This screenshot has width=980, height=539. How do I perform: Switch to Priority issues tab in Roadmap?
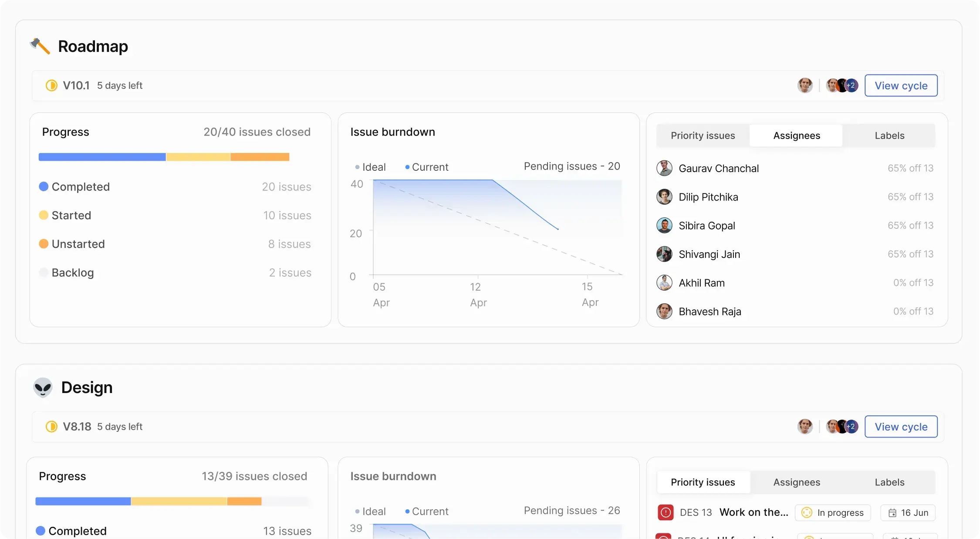point(703,136)
